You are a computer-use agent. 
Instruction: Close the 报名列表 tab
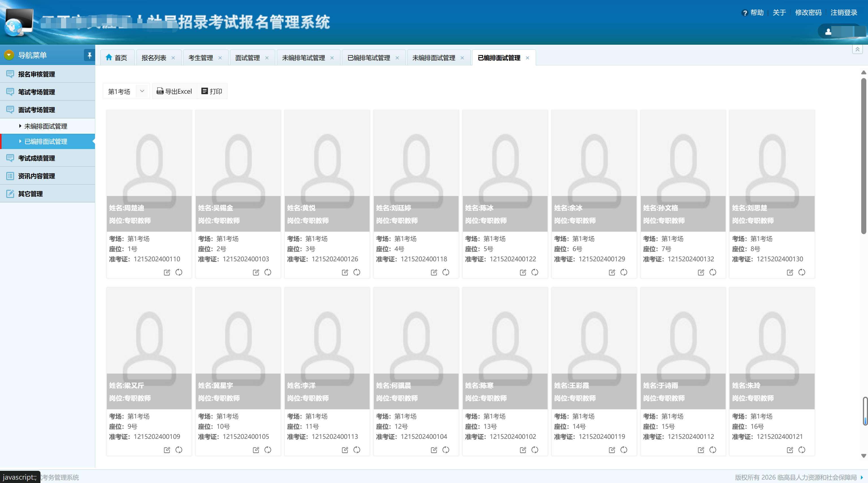click(x=173, y=58)
